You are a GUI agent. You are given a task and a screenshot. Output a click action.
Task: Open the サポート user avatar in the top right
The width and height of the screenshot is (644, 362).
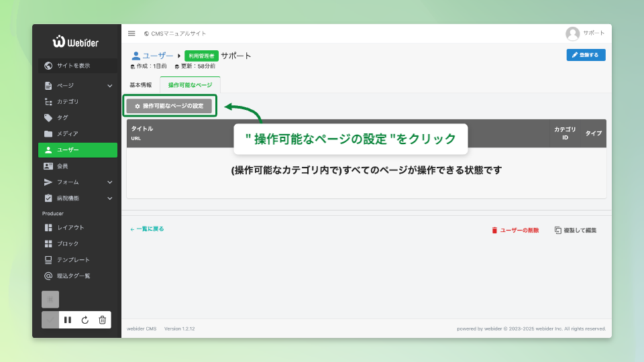click(572, 34)
